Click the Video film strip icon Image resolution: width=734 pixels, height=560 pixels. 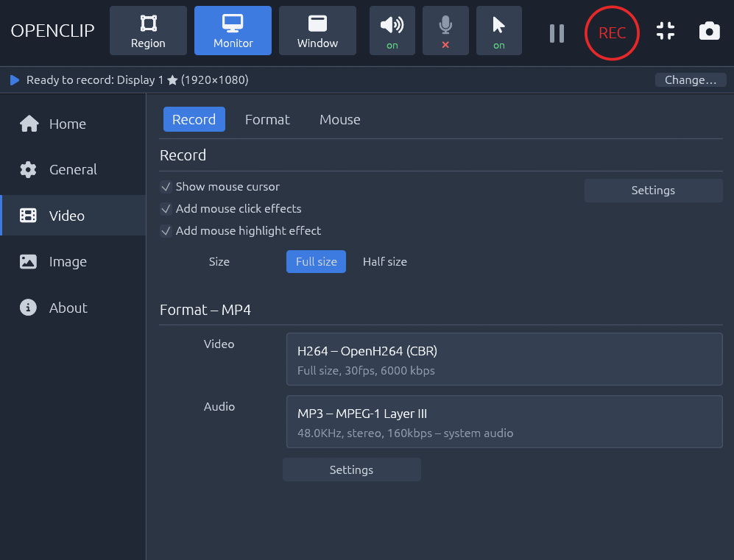pos(28,215)
